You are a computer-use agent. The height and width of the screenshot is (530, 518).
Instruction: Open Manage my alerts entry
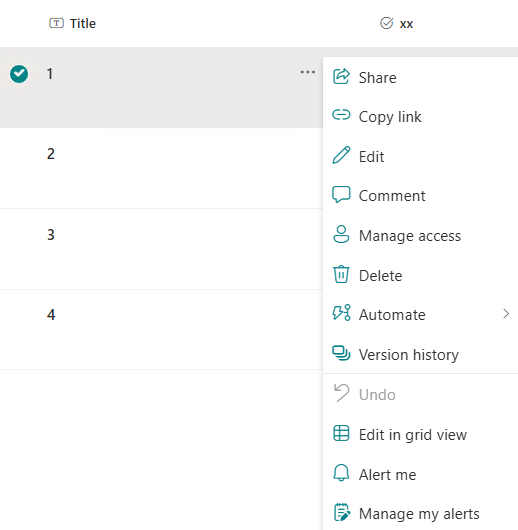tap(420, 514)
